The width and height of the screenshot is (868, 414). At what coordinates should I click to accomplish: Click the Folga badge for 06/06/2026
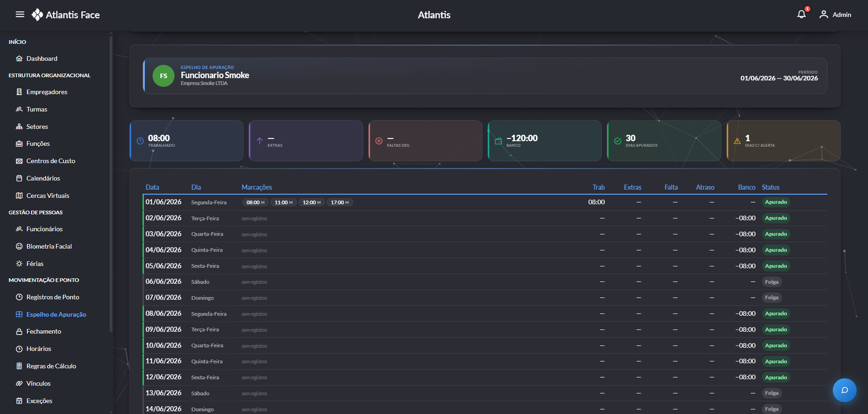772,282
